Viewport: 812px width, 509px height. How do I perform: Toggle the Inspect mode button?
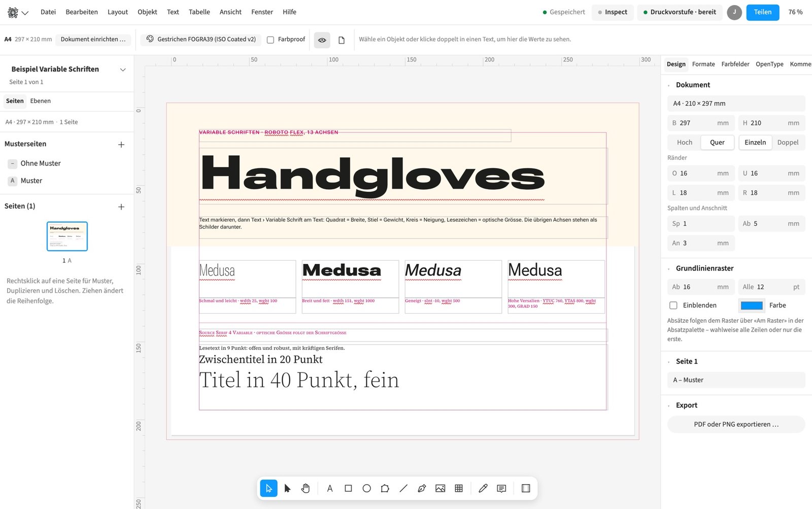click(613, 12)
